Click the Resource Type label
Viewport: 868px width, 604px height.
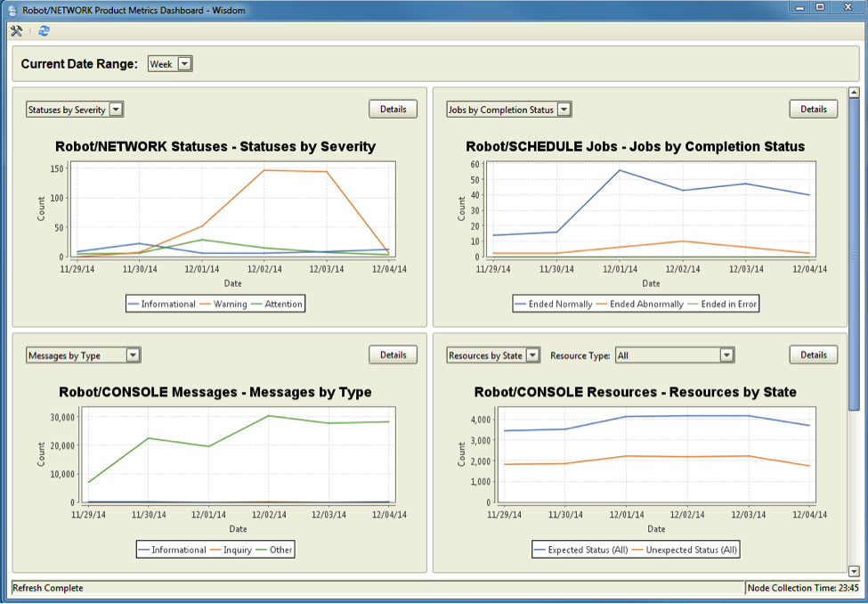pyautogui.click(x=580, y=355)
